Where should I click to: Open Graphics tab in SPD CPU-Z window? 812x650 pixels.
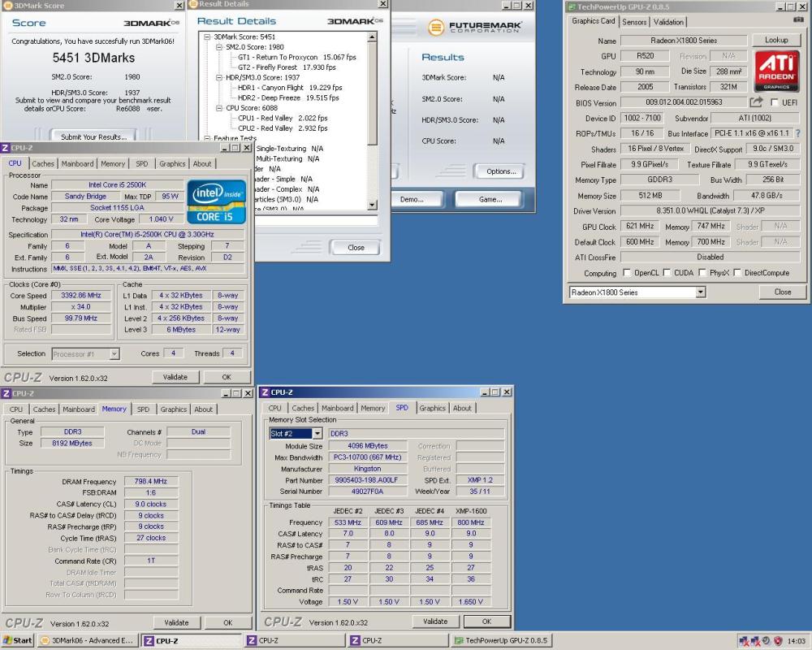[433, 409]
